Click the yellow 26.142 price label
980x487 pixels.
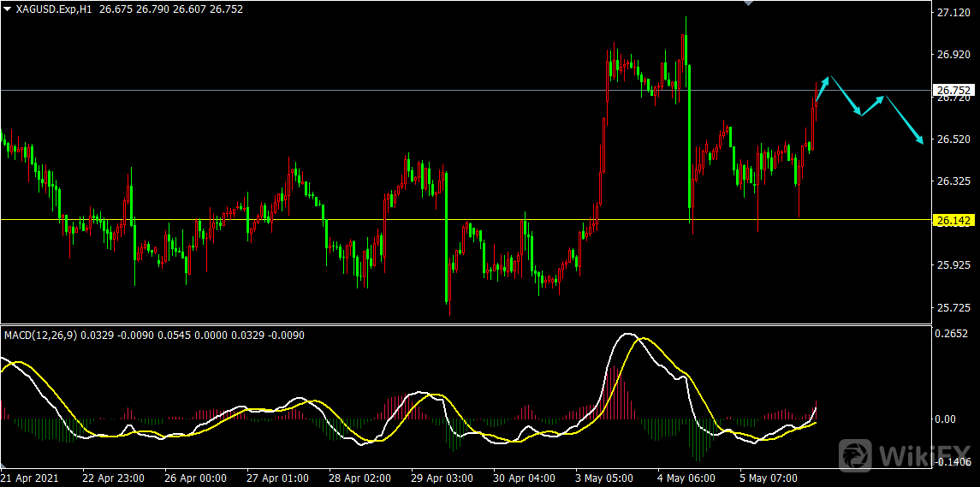(953, 221)
